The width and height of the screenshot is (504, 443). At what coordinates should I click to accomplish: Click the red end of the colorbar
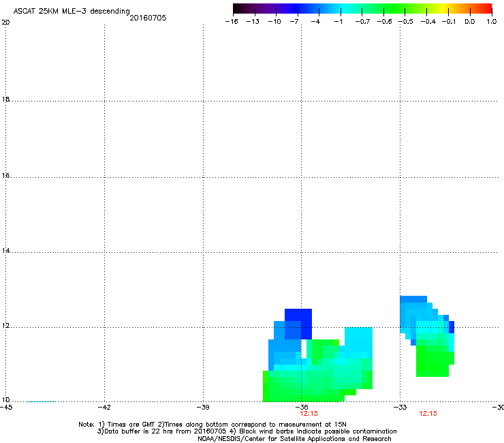pos(488,8)
